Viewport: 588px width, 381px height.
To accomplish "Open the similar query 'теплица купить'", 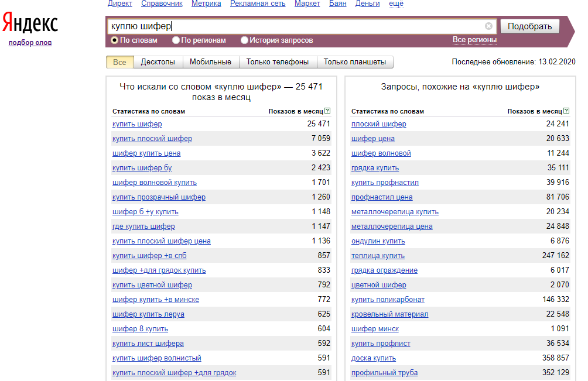I will coord(378,256).
